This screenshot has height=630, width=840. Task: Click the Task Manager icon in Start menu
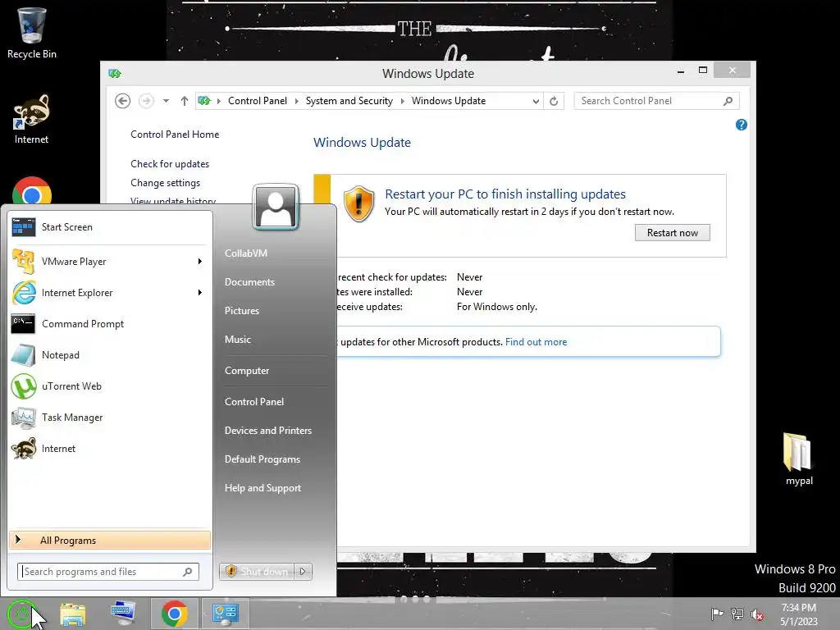[24, 418]
